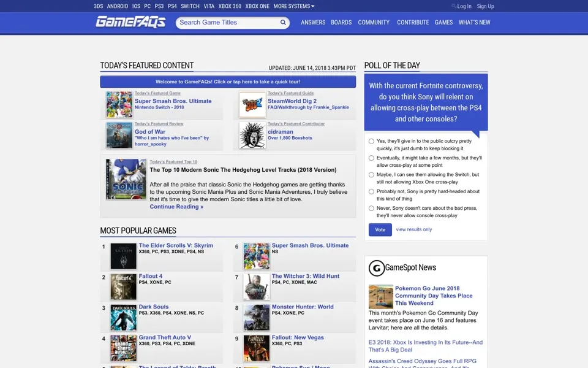Click Dark Souls box art thumbnail
588x368 pixels.
click(x=123, y=318)
